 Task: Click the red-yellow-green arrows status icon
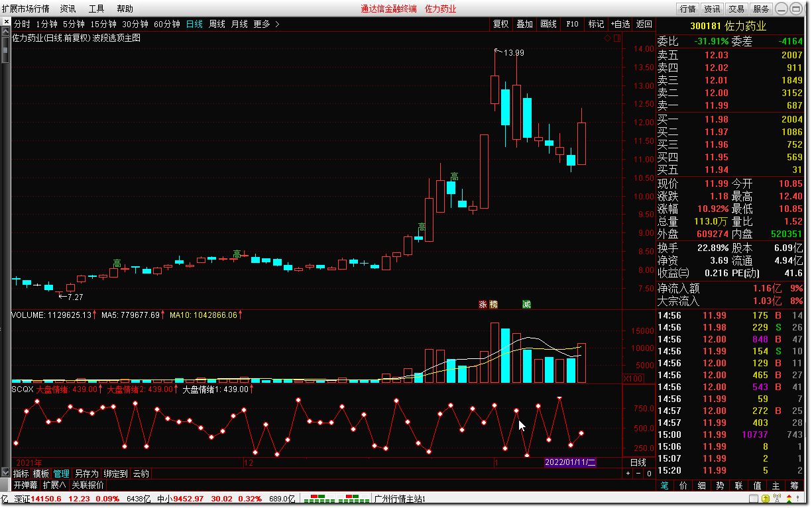click(x=789, y=499)
